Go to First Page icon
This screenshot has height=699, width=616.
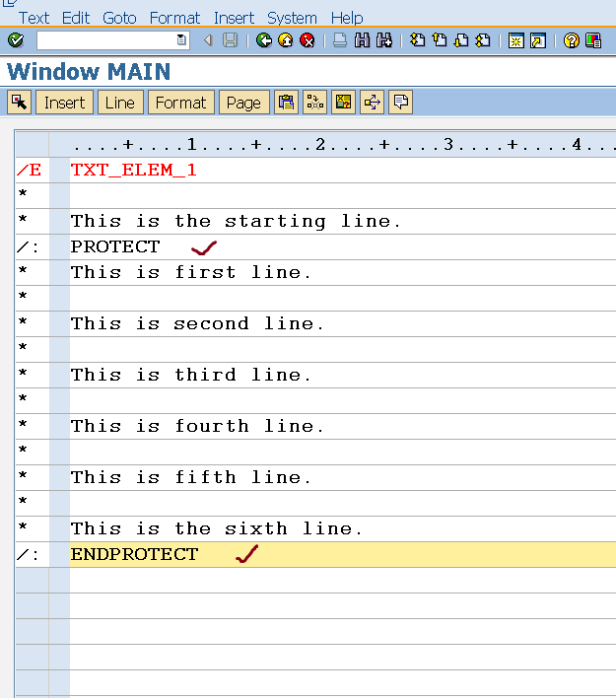(x=417, y=40)
